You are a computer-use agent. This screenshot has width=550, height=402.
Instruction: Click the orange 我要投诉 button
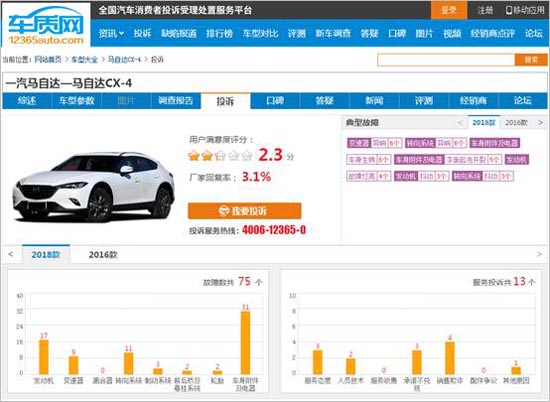pos(244,211)
